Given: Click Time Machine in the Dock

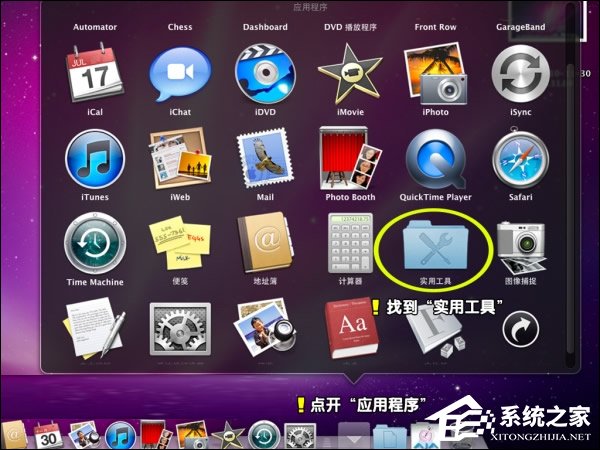Looking at the screenshot, I should pyautogui.click(x=264, y=435).
